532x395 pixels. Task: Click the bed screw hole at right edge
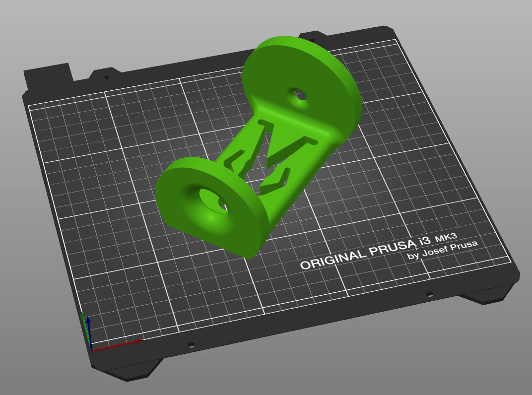pos(430,294)
